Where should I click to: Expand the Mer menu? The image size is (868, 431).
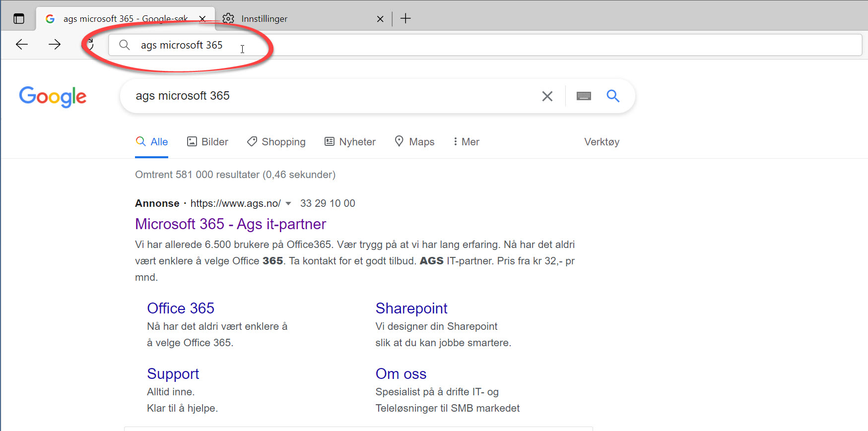point(466,142)
